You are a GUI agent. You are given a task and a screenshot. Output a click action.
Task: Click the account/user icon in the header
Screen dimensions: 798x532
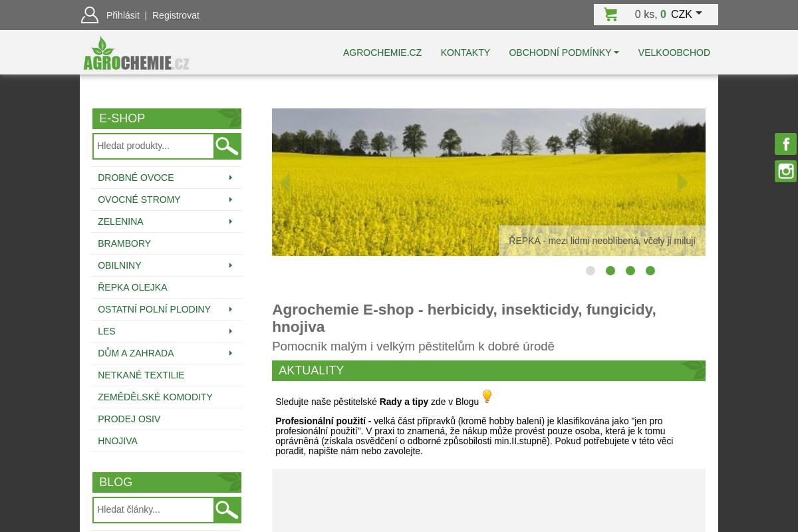(90, 14)
